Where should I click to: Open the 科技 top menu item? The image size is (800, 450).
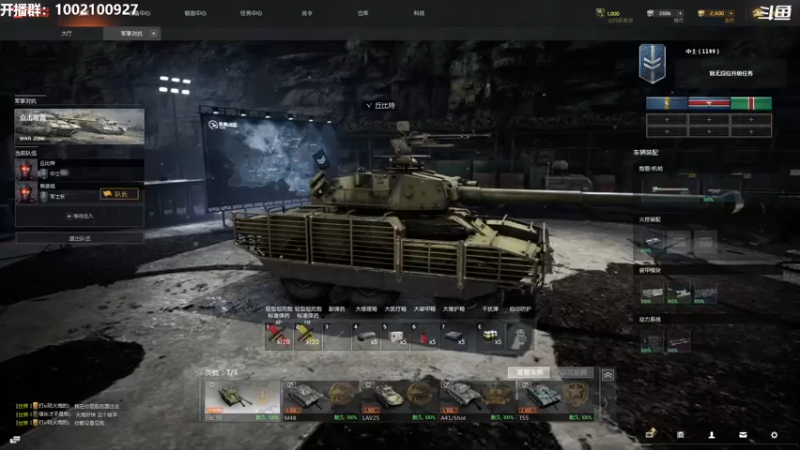click(419, 13)
